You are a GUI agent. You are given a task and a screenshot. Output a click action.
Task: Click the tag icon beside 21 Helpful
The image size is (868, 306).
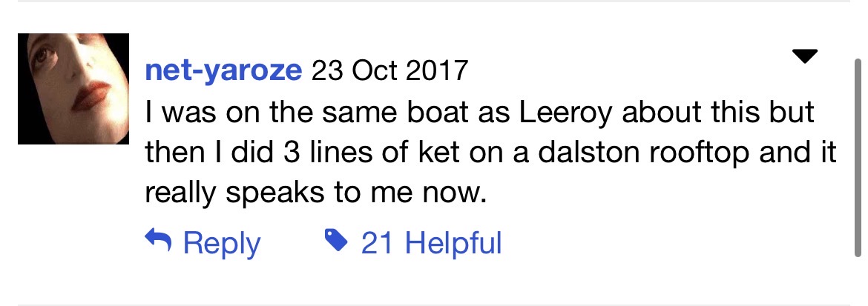point(338,239)
